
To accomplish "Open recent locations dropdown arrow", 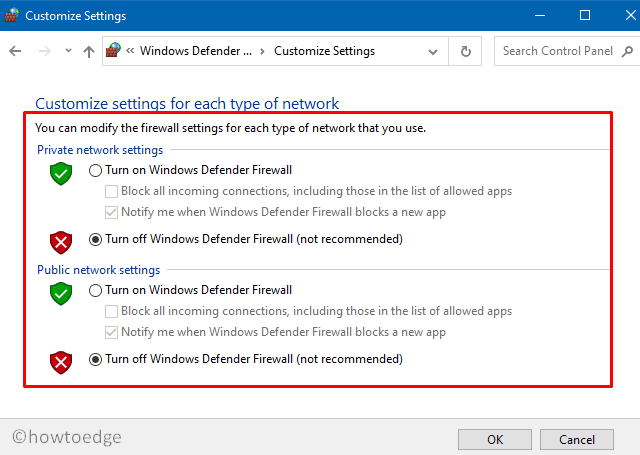I will 68,51.
